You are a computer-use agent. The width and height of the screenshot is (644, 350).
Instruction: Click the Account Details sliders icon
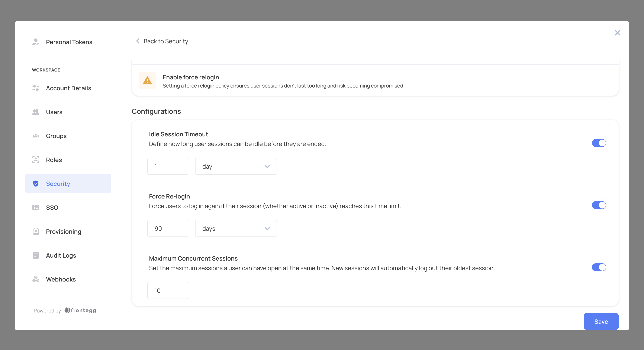pyautogui.click(x=35, y=88)
